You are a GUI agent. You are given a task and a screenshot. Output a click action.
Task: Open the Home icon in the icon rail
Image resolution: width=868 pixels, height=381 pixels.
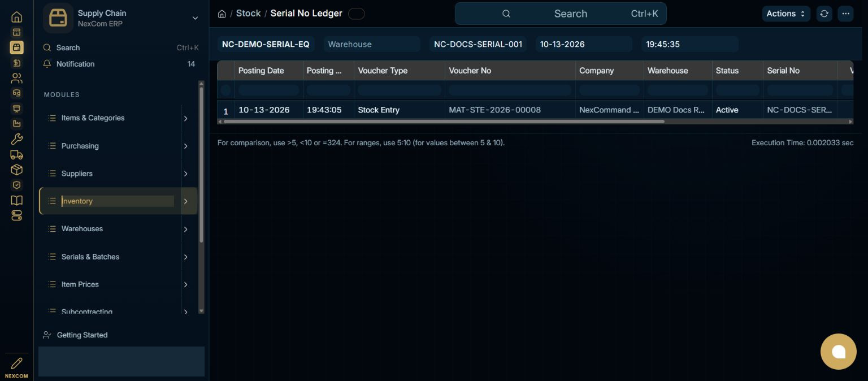tap(16, 17)
